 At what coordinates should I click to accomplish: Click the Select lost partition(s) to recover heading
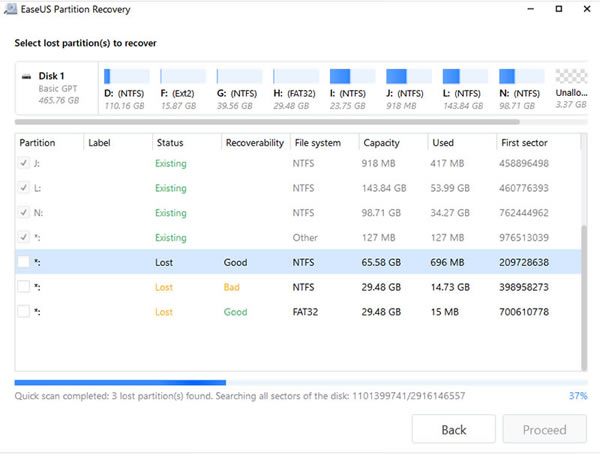pyautogui.click(x=85, y=43)
